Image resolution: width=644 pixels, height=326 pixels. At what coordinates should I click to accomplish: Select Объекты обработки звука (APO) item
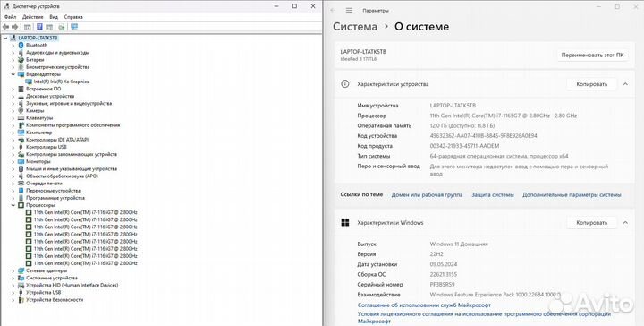62,176
